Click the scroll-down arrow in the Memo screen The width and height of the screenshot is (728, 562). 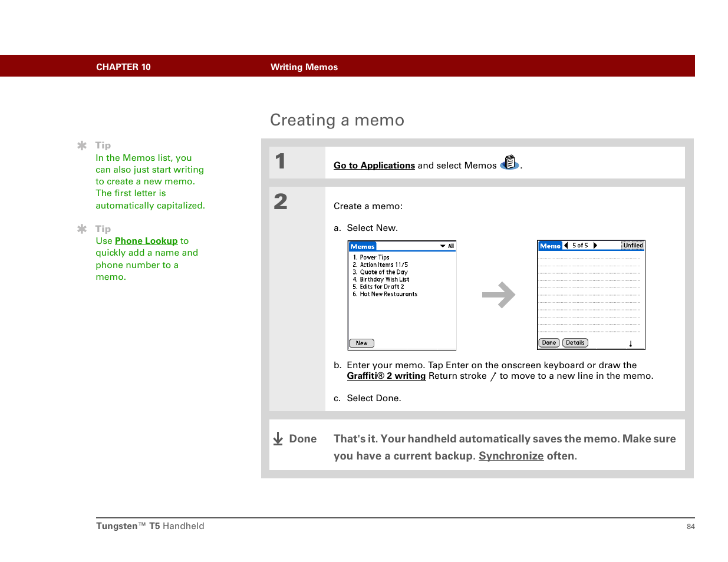pos(630,343)
